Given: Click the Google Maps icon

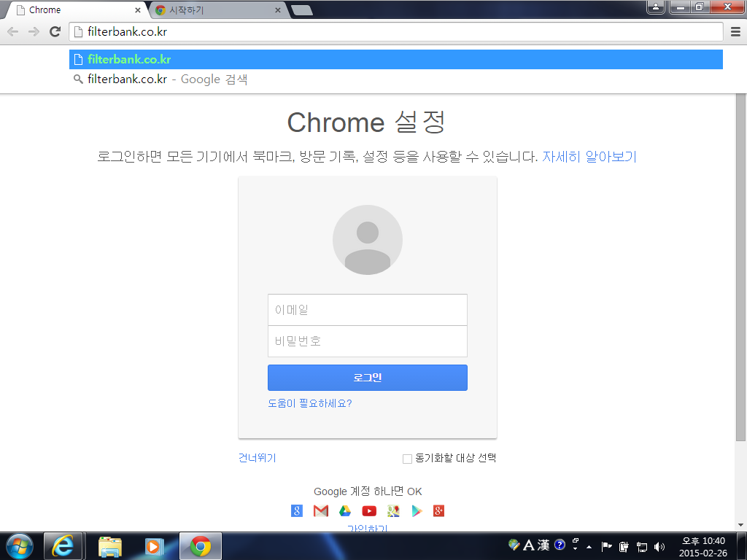Looking at the screenshot, I should click(393, 511).
